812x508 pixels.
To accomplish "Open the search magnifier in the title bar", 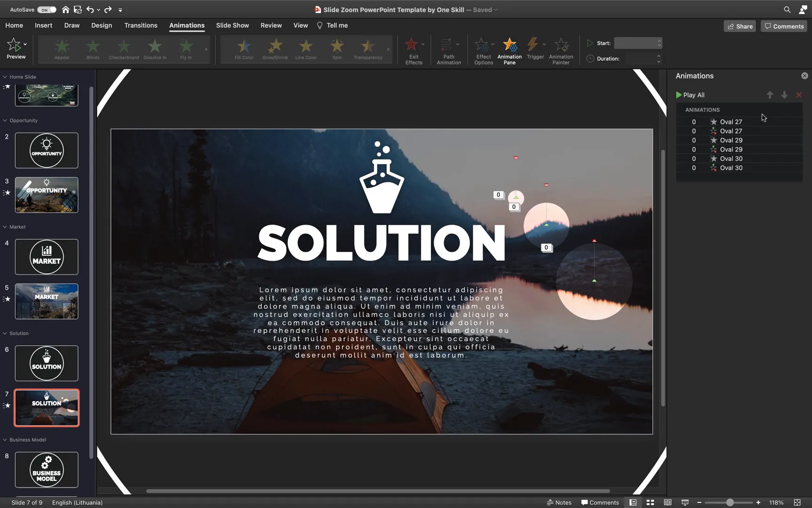I will (787, 9).
